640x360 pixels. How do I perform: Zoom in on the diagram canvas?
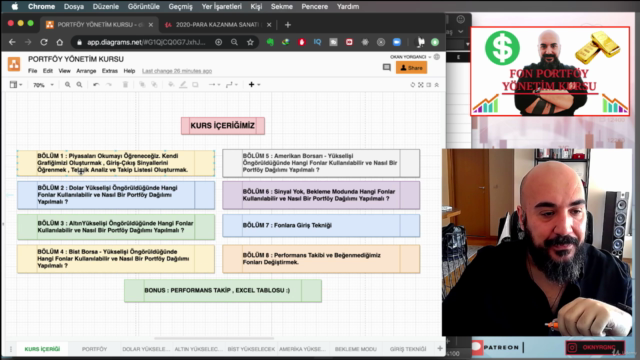pyautogui.click(x=67, y=85)
